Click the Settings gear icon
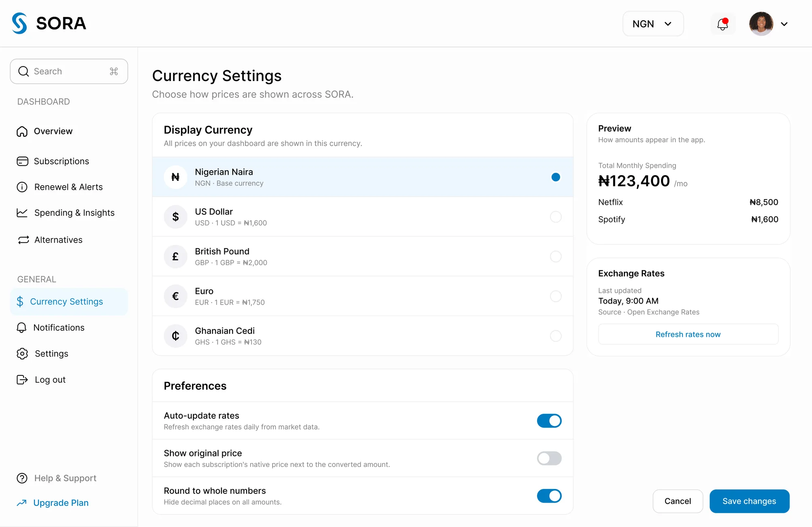 pos(22,353)
